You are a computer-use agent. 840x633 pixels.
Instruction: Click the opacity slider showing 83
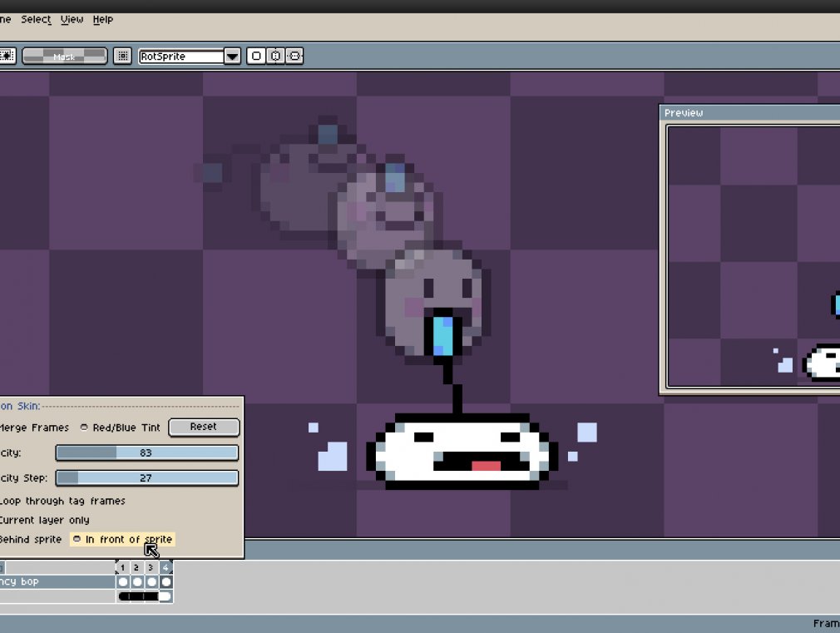146,452
